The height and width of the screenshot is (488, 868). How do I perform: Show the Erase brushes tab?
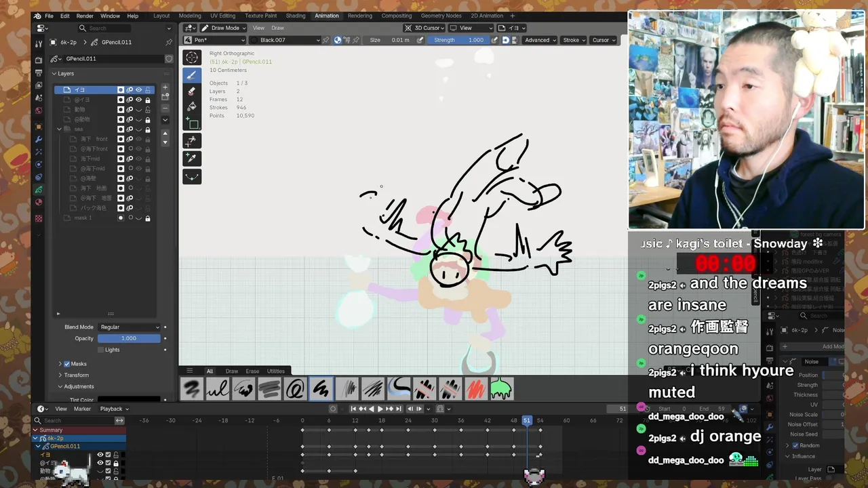click(252, 371)
